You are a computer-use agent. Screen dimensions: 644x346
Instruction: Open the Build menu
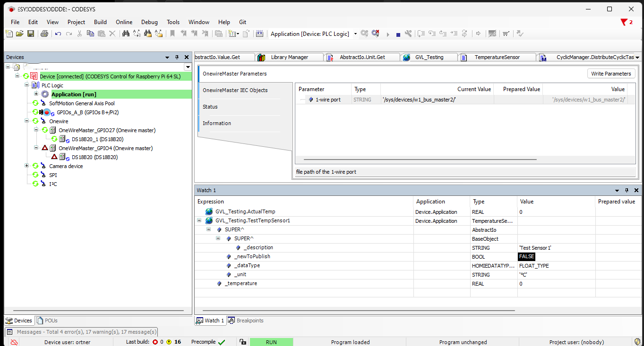(100, 22)
